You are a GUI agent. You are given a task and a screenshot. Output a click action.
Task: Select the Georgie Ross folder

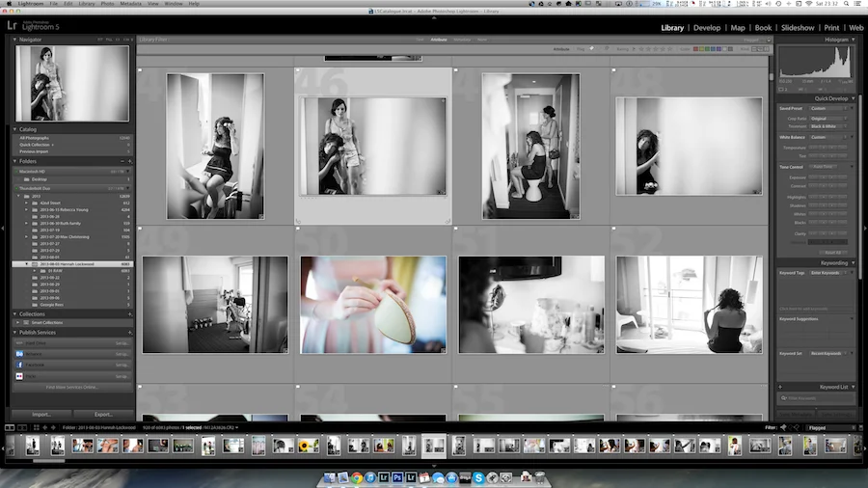[x=72, y=305]
